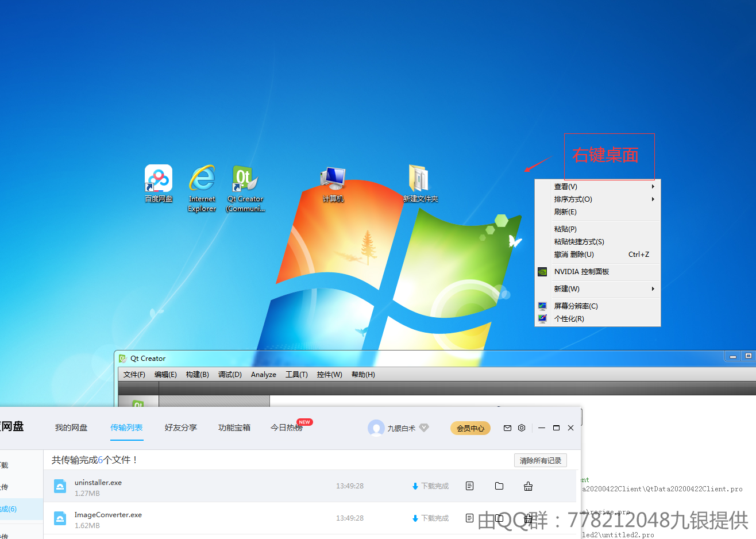Expand the 查看(V) submenu arrow
The width and height of the screenshot is (756, 539).
click(653, 187)
